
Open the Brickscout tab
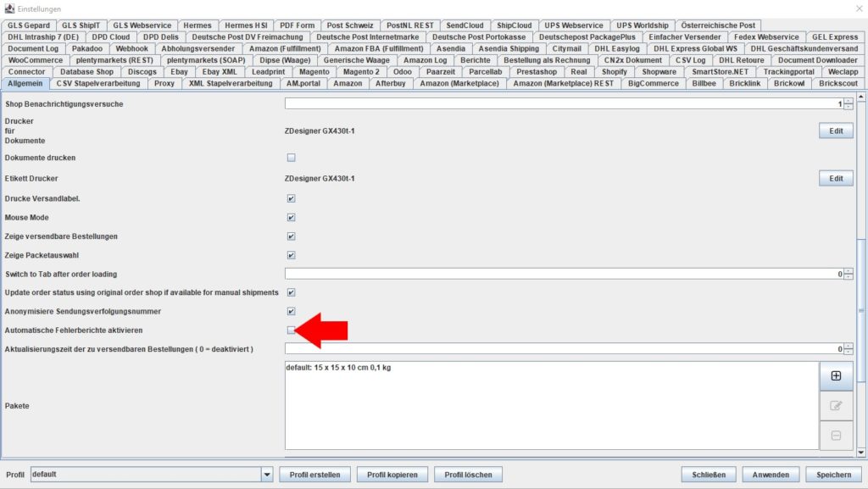[838, 84]
